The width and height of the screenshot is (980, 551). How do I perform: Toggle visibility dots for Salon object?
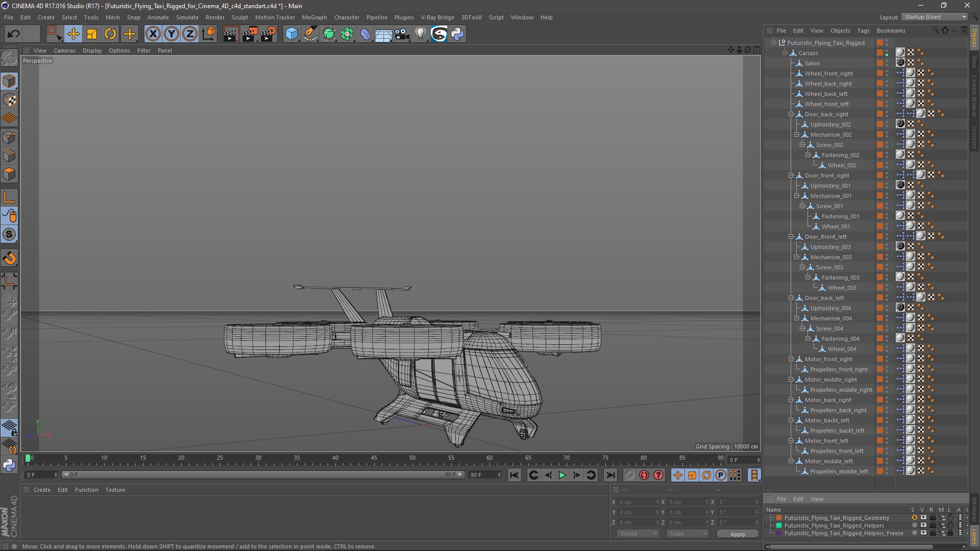887,63
